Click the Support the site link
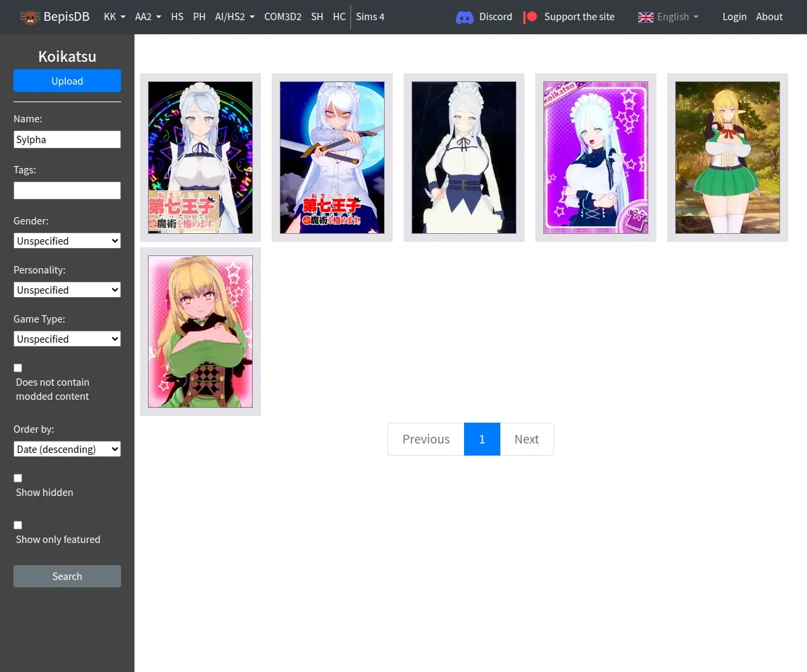 [x=579, y=17]
